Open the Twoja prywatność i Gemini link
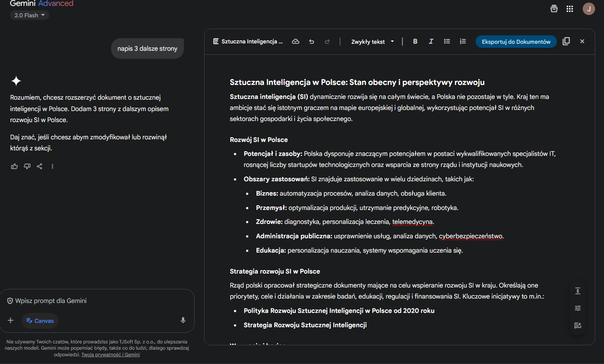The image size is (604, 364). pos(110,354)
